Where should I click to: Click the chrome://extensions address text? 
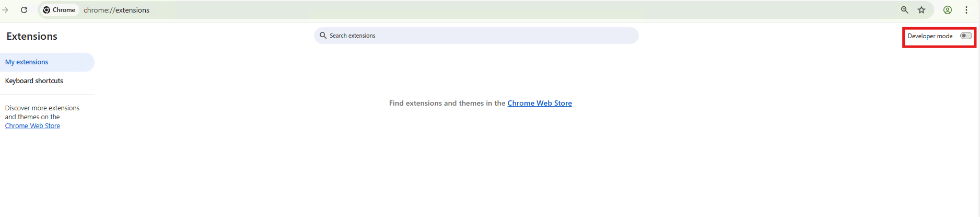[x=116, y=10]
